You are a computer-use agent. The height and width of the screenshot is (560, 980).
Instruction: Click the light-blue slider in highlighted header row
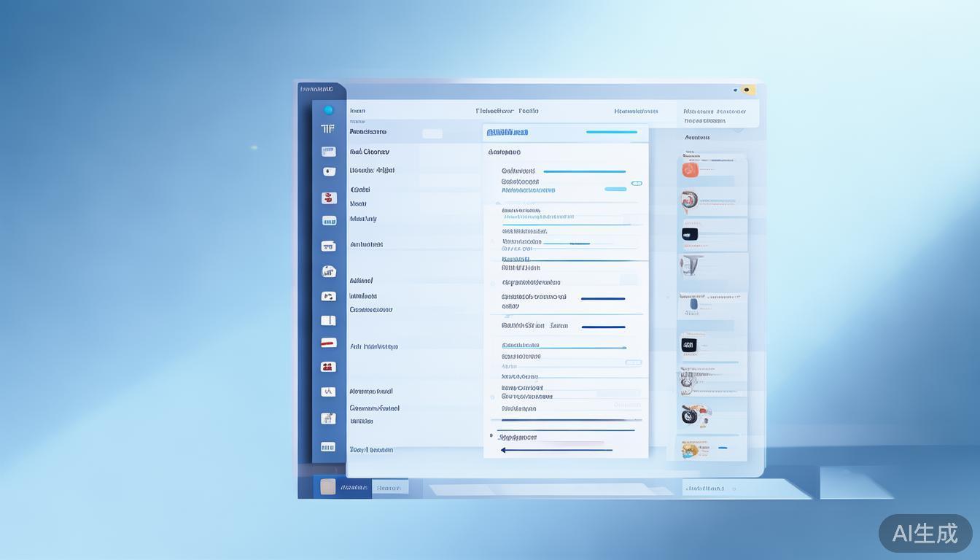(x=611, y=132)
